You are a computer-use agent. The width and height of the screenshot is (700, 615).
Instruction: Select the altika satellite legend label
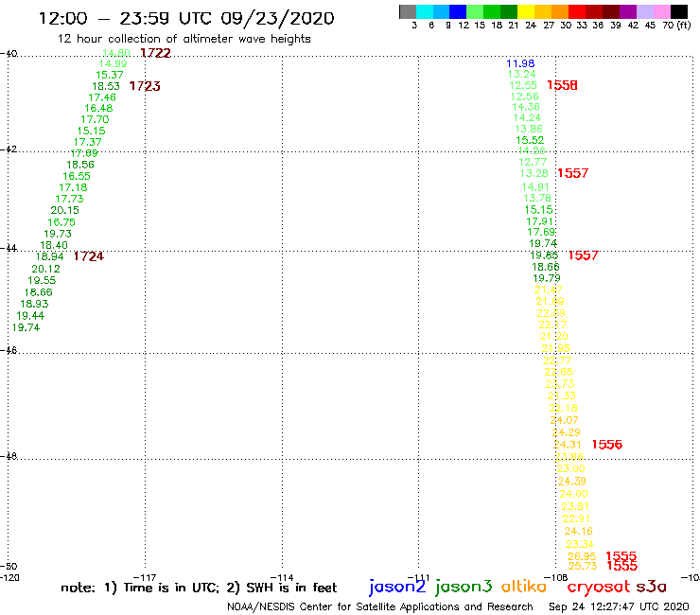point(524,586)
